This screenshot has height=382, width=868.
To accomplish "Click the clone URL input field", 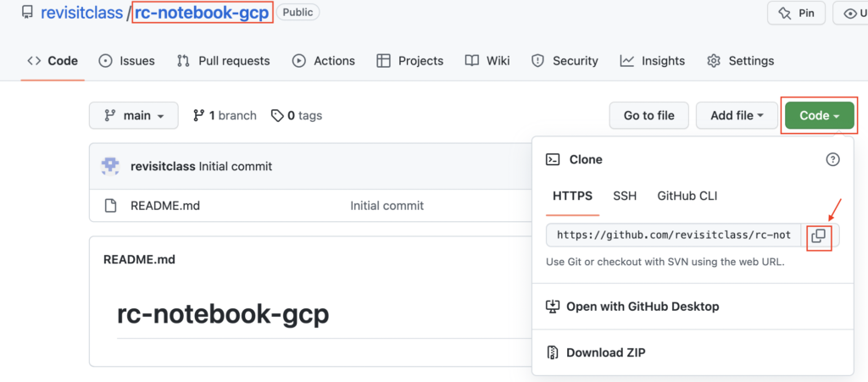I will [x=673, y=235].
